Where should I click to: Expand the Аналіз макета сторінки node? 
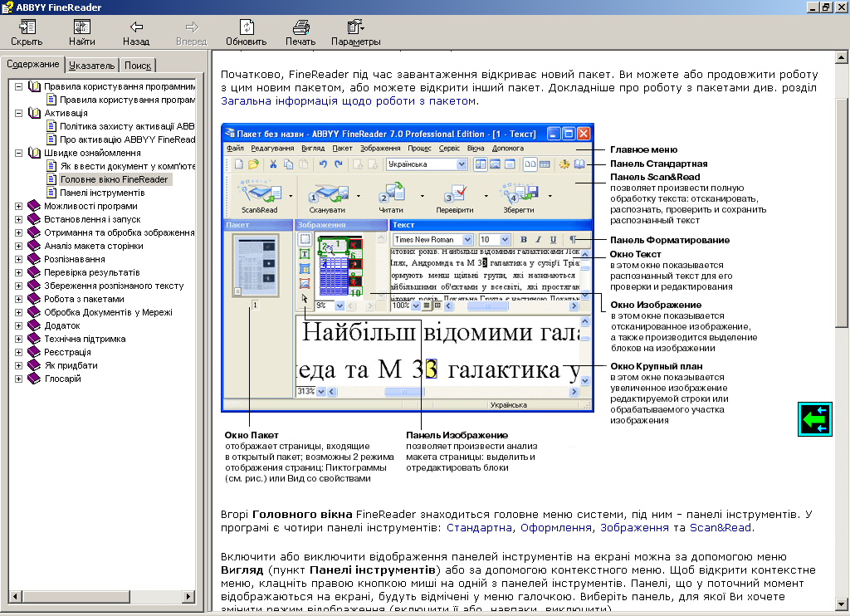point(18,246)
